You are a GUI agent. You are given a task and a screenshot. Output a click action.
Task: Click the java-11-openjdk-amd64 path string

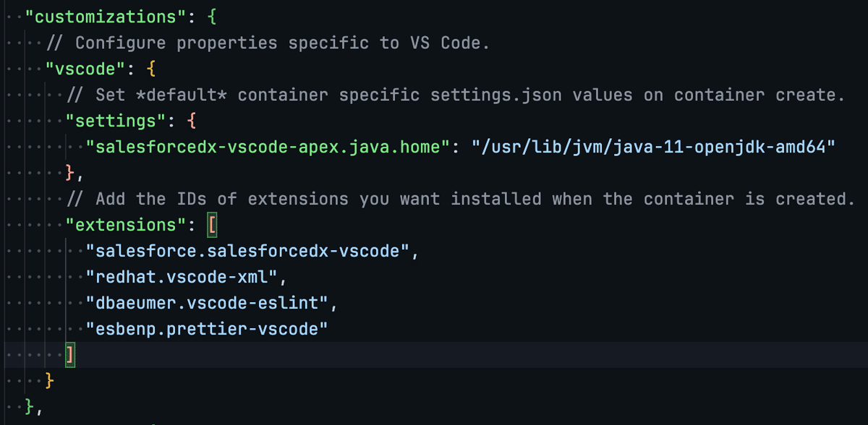coord(654,147)
